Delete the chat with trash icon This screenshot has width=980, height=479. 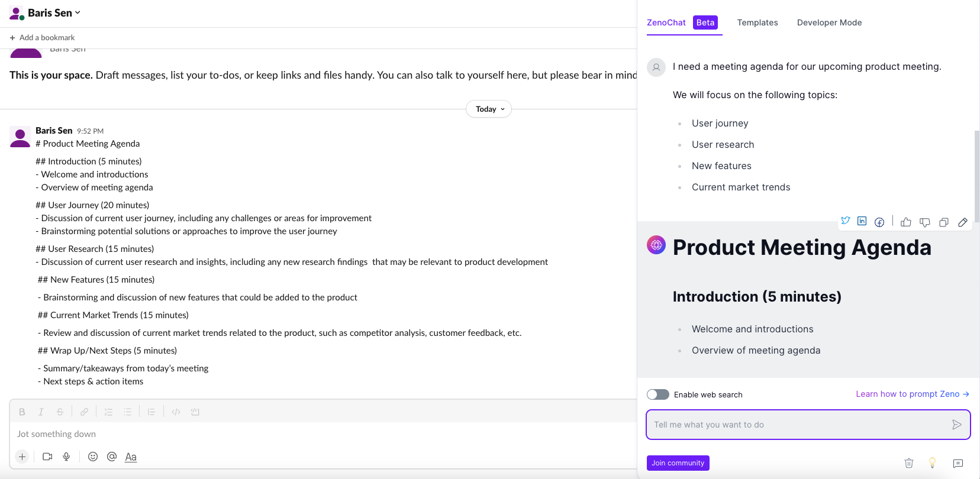point(909,463)
